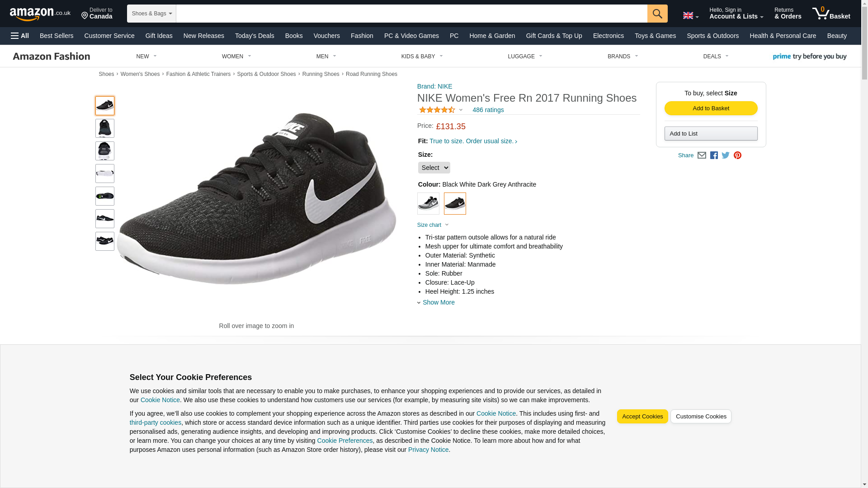Open the Size select dropdown
This screenshot has width=868, height=488.
[434, 168]
